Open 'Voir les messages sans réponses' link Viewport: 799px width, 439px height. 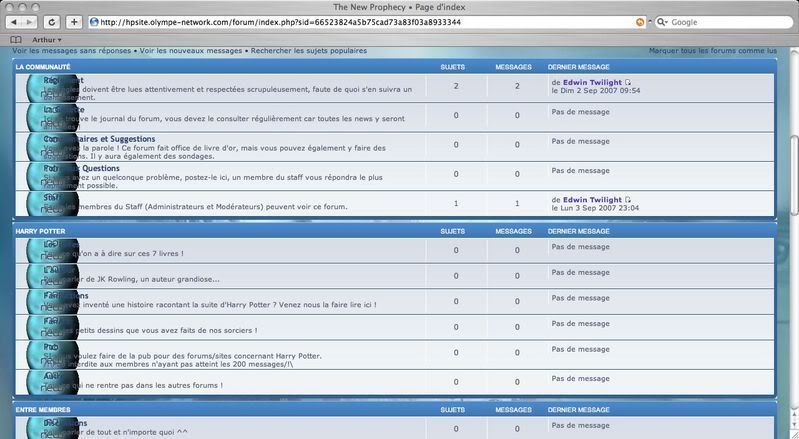point(72,50)
